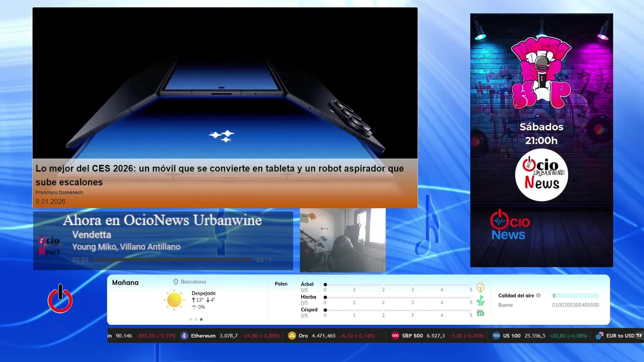Image resolution: width=644 pixels, height=362 pixels.
Task: Click the song duration 03:11
Action: (264, 260)
